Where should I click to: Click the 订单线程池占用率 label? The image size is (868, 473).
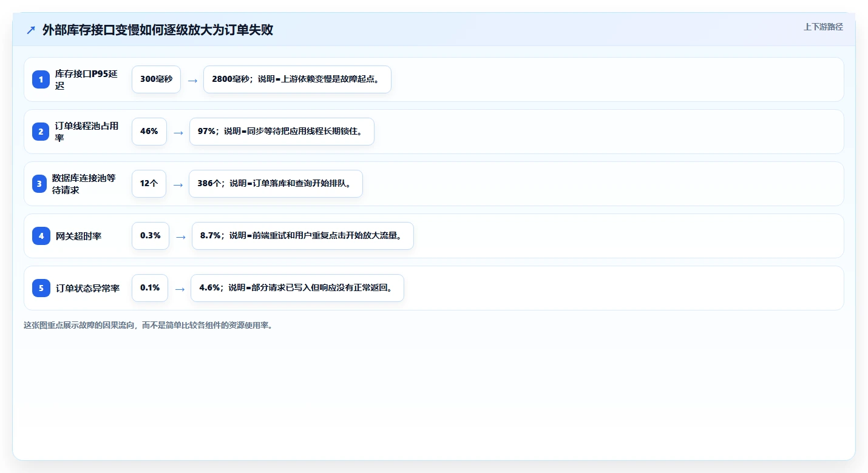coord(87,132)
